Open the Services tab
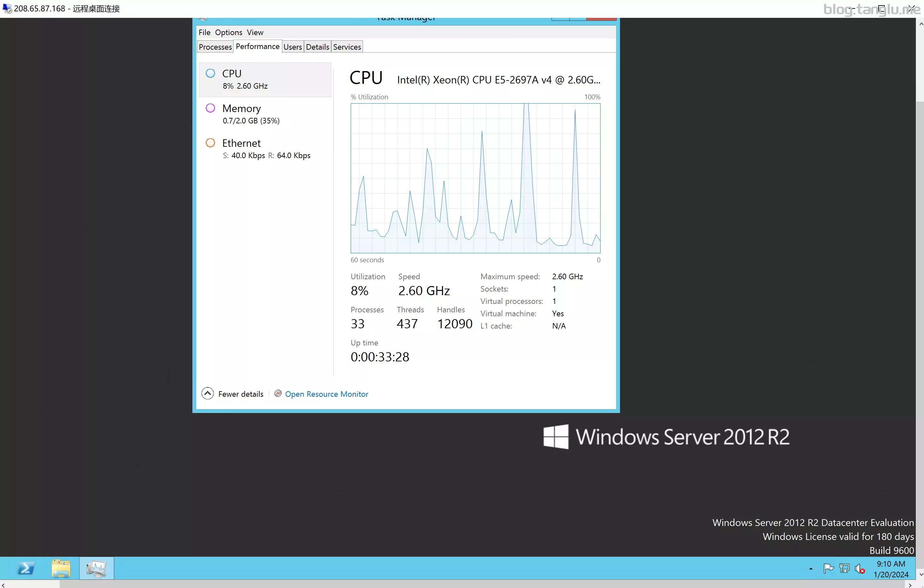The height and width of the screenshot is (588, 924). (x=347, y=47)
